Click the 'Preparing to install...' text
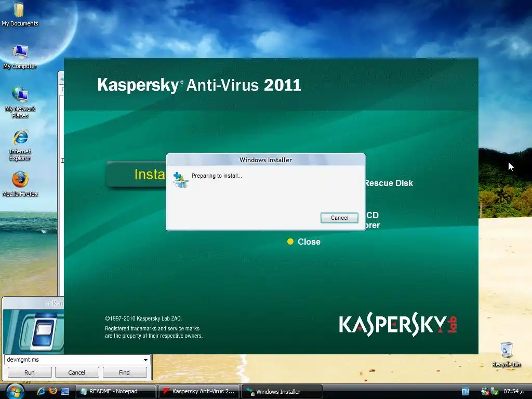The image size is (532, 399). pos(217,176)
